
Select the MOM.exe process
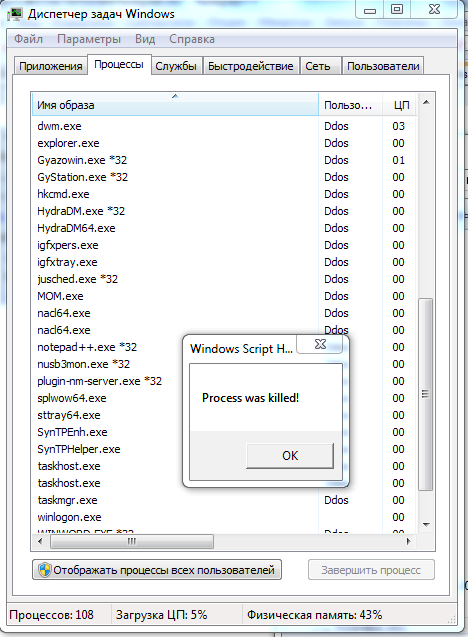click(x=224, y=297)
